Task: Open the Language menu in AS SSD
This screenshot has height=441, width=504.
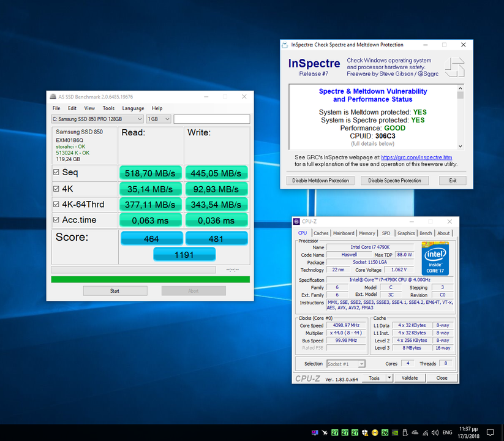Action: coord(133,108)
